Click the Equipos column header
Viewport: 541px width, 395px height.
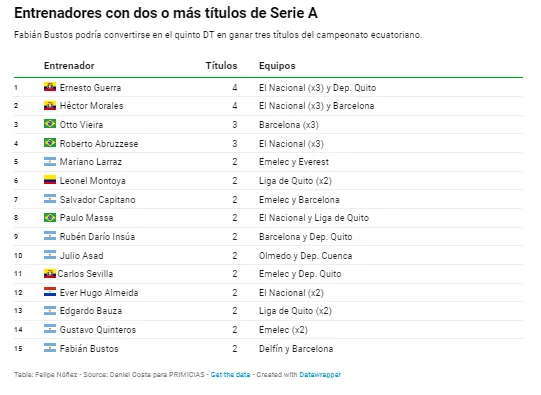tap(277, 66)
